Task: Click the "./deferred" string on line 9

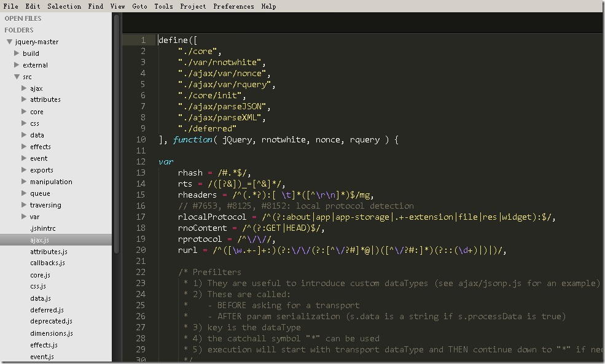Action: [207, 128]
